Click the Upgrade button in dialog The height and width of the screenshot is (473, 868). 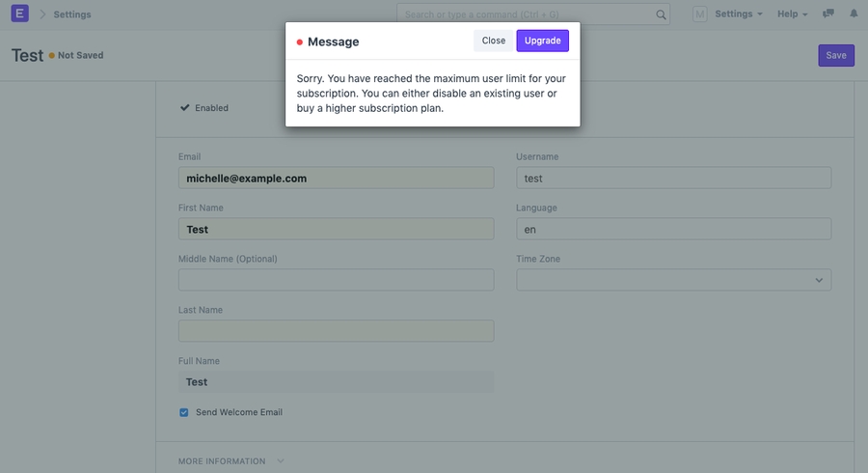point(542,41)
